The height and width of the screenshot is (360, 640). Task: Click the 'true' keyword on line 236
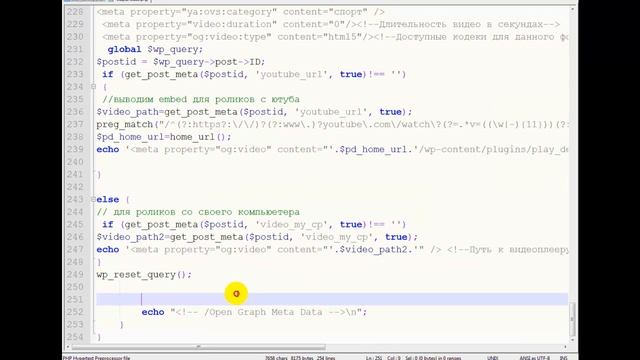pos(391,112)
